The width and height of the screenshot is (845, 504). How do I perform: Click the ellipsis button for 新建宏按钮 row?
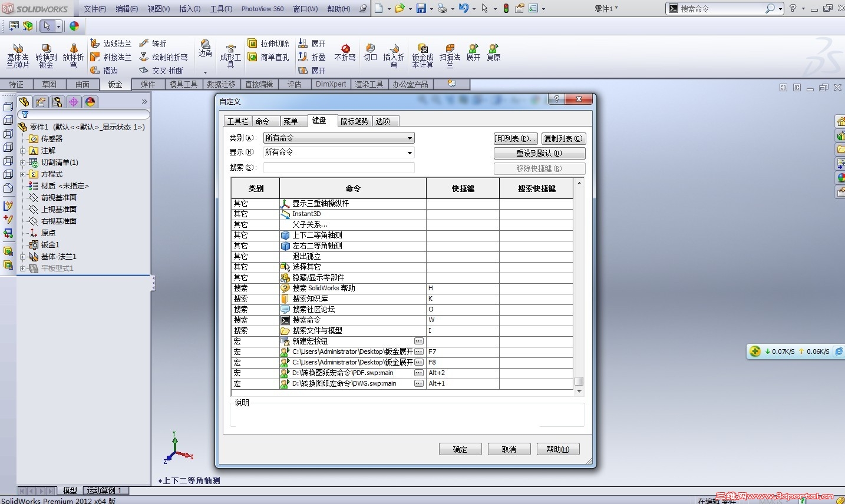click(x=418, y=341)
